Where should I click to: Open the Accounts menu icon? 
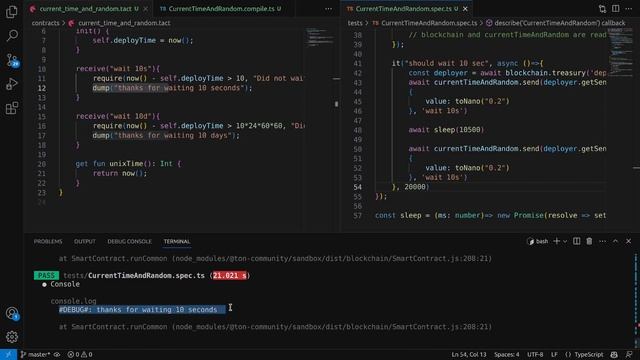[11, 313]
